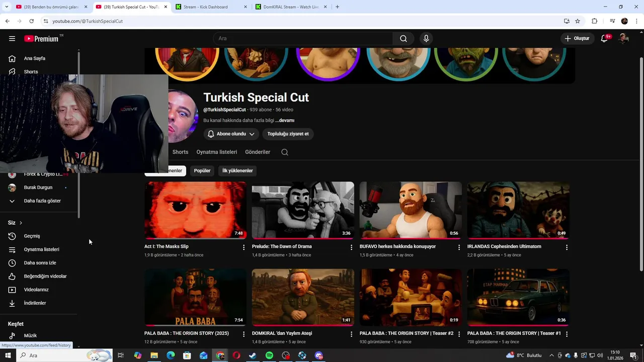
Task: Open BUFAVO herkes hakkında konuşuyor title
Action: [x=397, y=246]
